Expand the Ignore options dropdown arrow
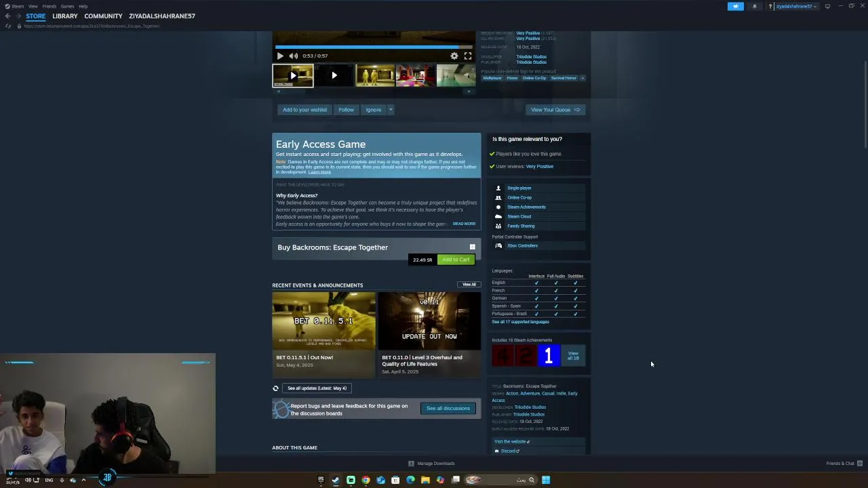868x488 pixels. tap(391, 110)
